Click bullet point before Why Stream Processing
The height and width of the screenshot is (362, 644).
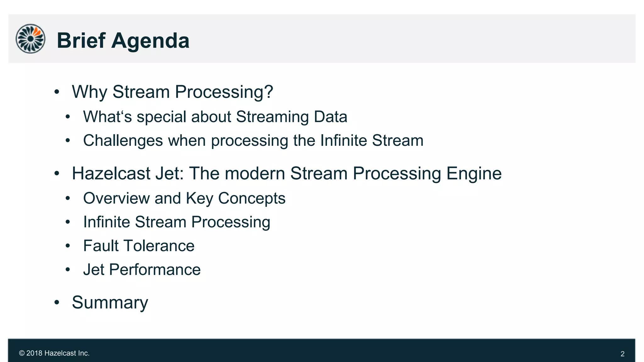coord(57,92)
